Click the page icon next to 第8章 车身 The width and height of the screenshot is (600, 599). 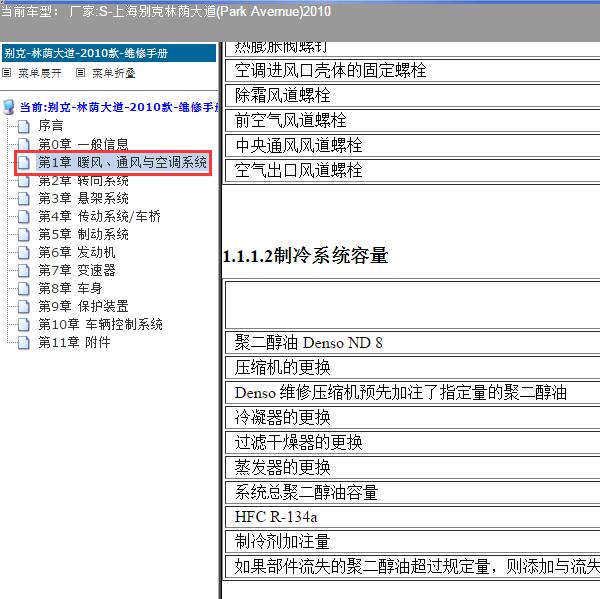[x=24, y=288]
